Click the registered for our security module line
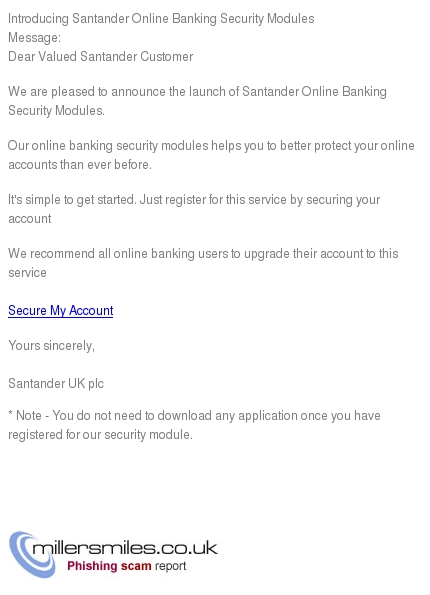 click(x=100, y=434)
